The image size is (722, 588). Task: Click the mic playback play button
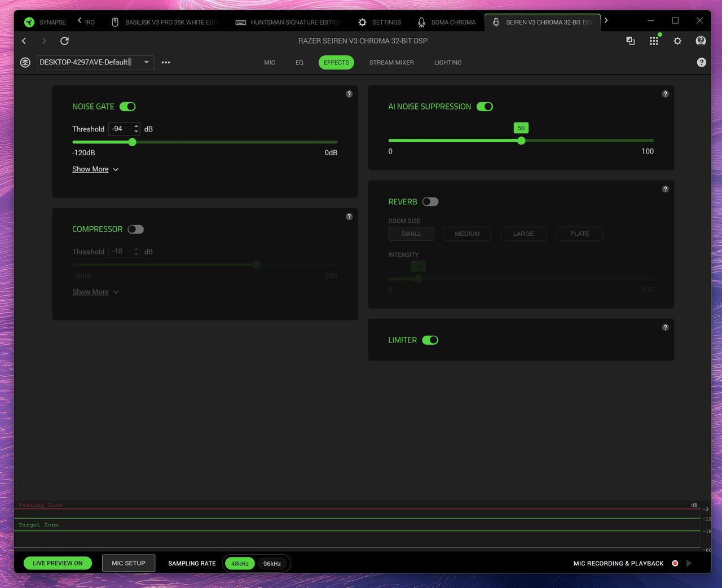(x=689, y=563)
